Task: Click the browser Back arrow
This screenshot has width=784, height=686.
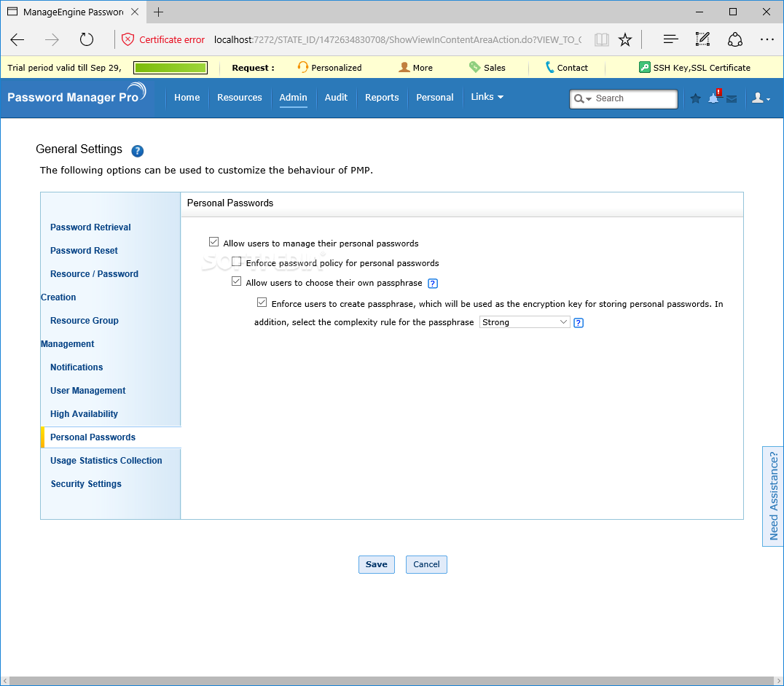Action: 17,39
